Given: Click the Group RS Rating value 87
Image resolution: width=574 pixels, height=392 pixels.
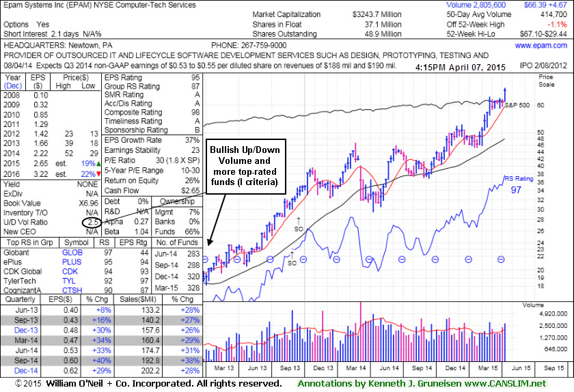Looking at the screenshot, I should tap(195, 86).
